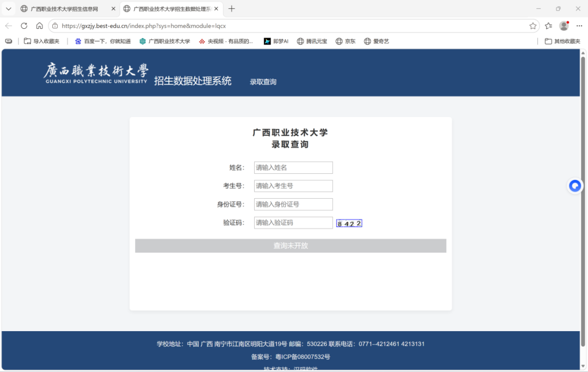588x372 pixels.
Task: Open 广西职业技术大学 bookmark
Action: point(164,41)
